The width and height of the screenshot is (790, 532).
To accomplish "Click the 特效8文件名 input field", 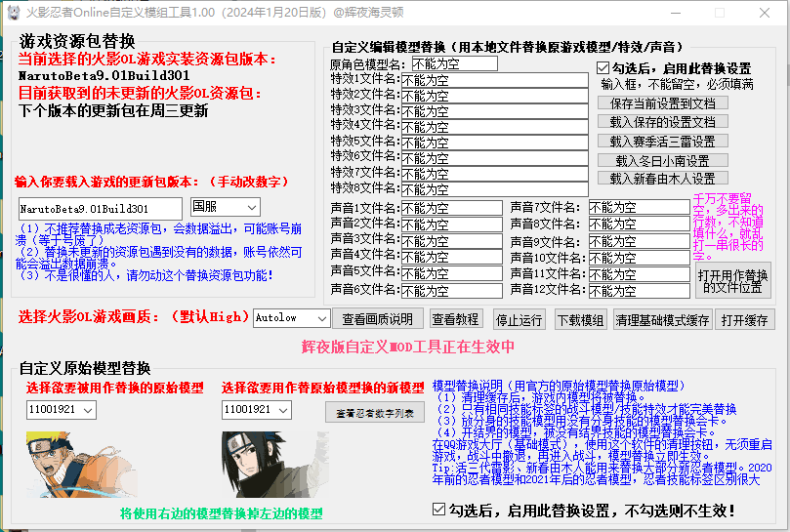I will tap(495, 189).
